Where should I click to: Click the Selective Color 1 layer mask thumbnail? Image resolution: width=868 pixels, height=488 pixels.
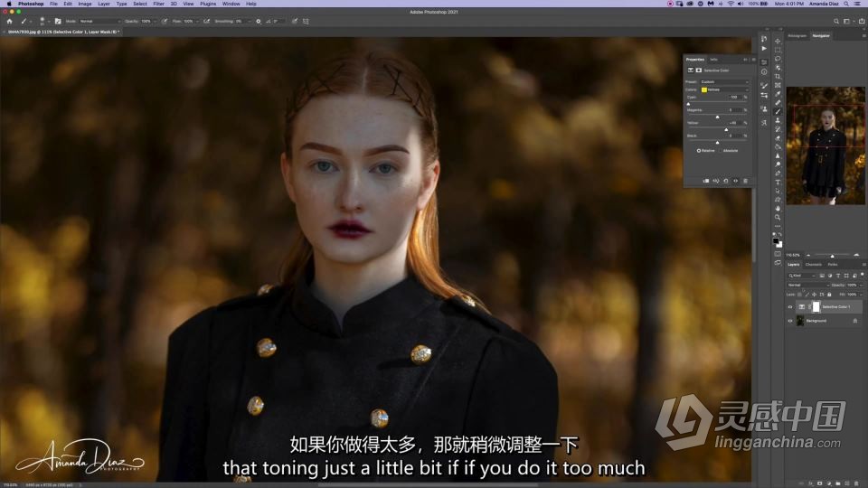click(816, 307)
